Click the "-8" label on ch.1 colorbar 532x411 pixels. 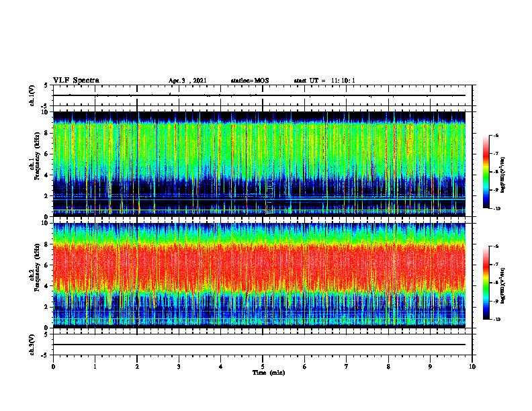496,172
